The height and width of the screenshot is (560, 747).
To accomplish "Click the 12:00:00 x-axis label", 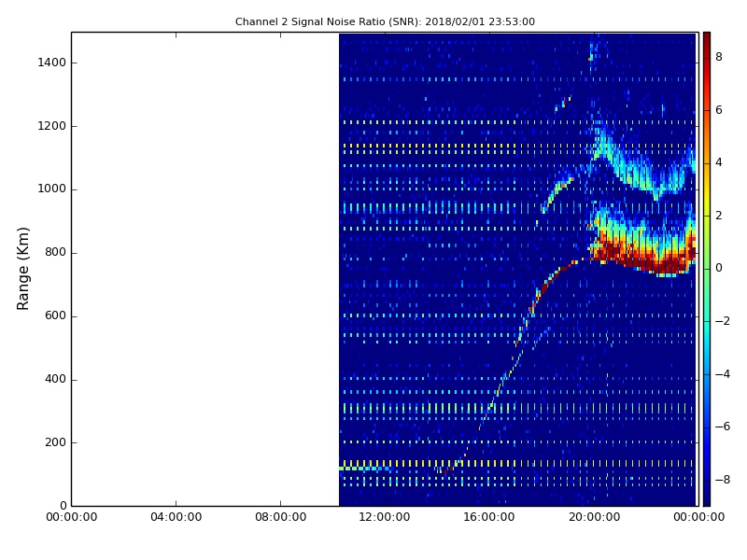I will 385,517.
